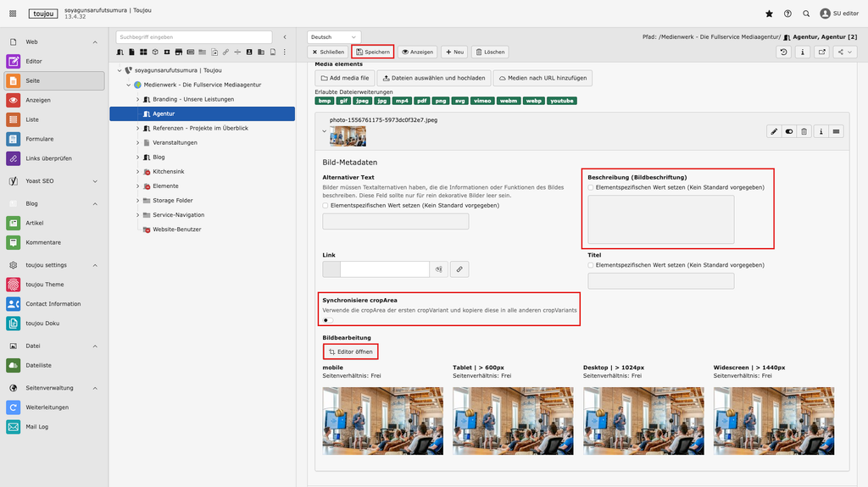Click Dateien auswählen und hochladen button

click(x=434, y=78)
